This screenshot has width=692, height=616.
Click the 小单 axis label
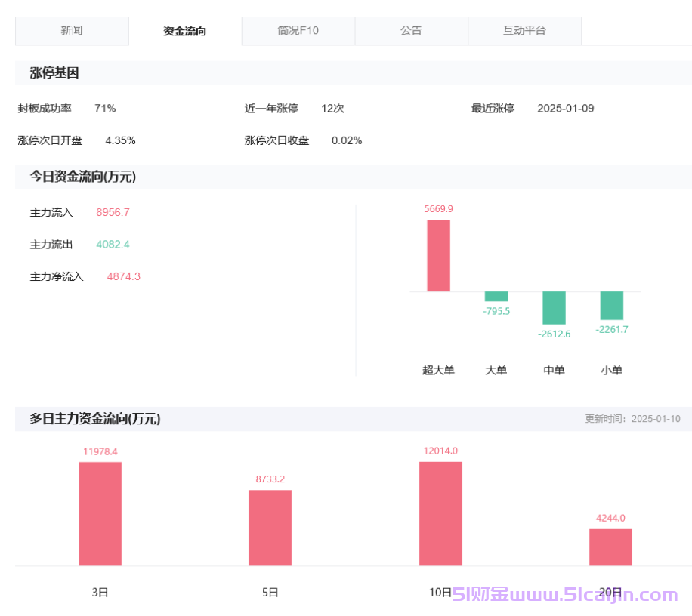point(612,370)
